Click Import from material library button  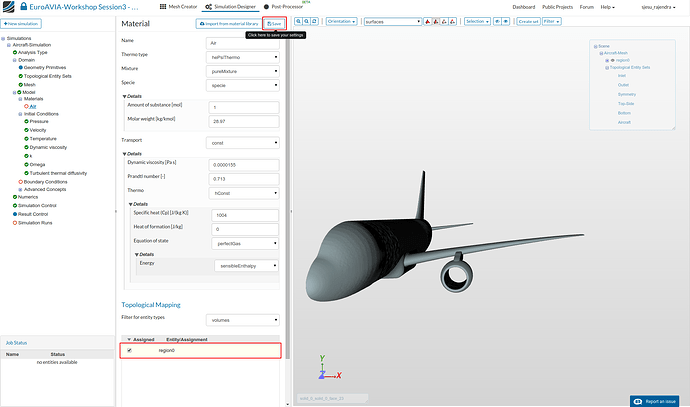tap(228, 24)
